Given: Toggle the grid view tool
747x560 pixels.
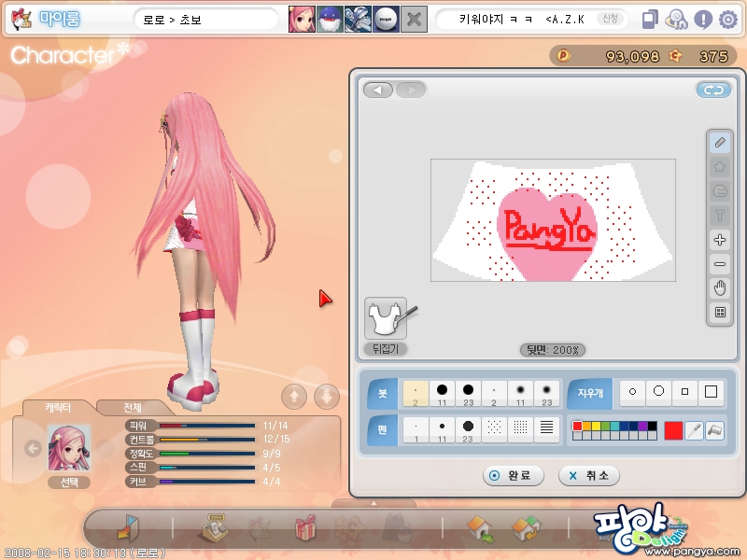Looking at the screenshot, I should pos(720,313).
